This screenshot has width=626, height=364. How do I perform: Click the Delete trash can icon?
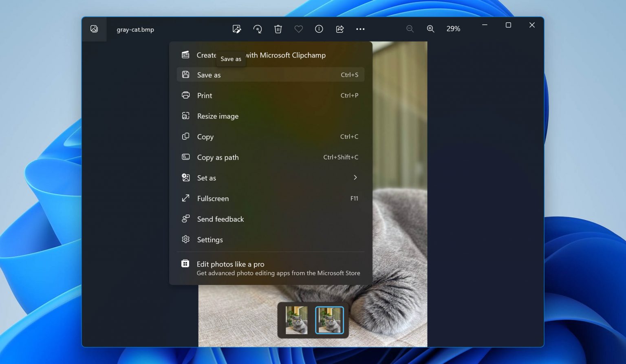[x=278, y=29]
